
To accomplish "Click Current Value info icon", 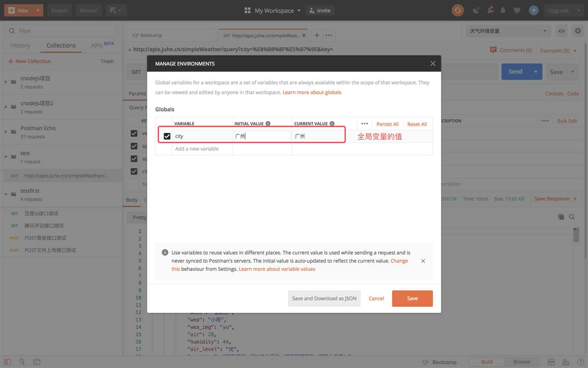I will point(332,123).
